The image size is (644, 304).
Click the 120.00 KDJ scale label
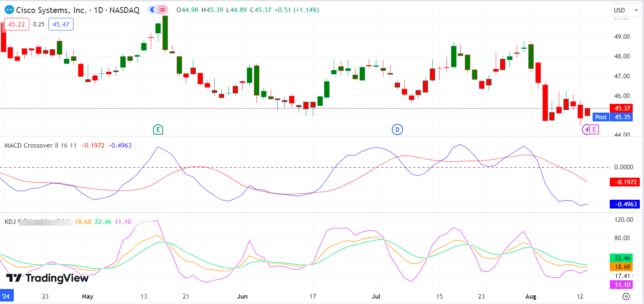tap(623, 220)
